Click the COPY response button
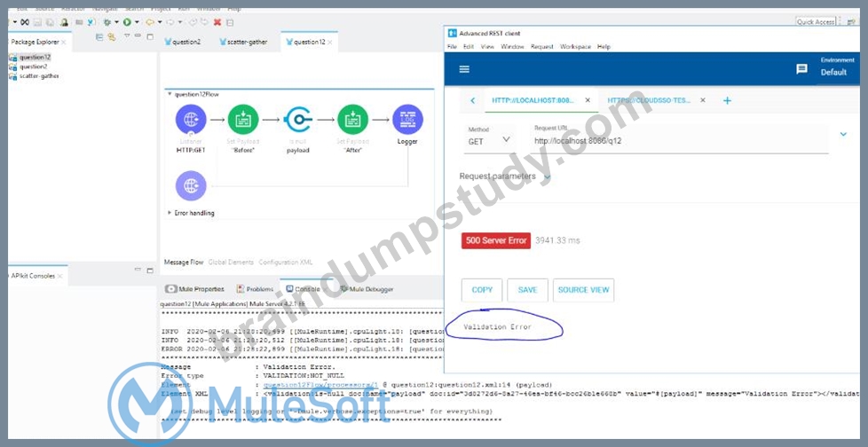Screen dimensions: 868x447 482,290
